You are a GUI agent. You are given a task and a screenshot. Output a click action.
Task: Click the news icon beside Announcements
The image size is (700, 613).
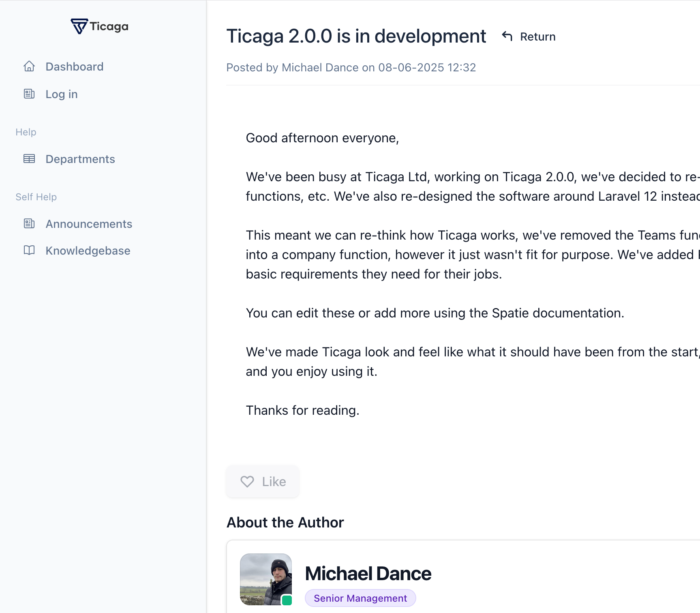tap(29, 224)
